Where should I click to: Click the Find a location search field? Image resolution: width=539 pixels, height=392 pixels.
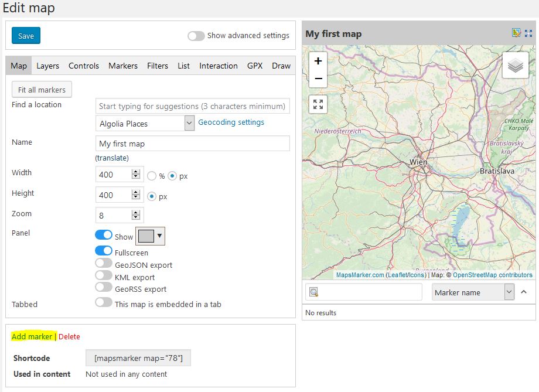193,106
